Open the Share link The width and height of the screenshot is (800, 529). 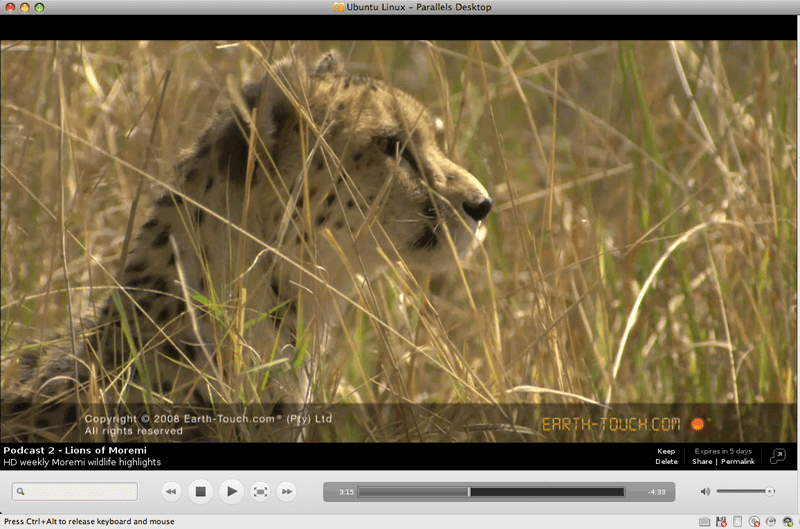click(x=702, y=462)
